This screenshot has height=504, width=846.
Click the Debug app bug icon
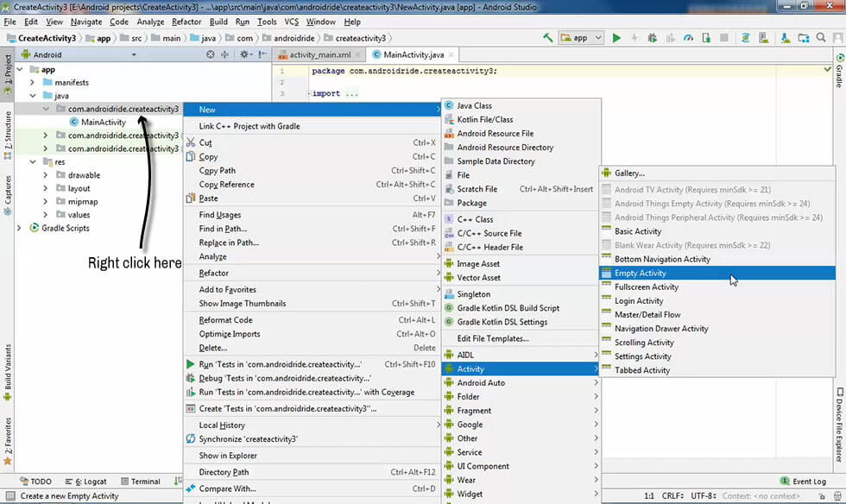[x=653, y=38]
